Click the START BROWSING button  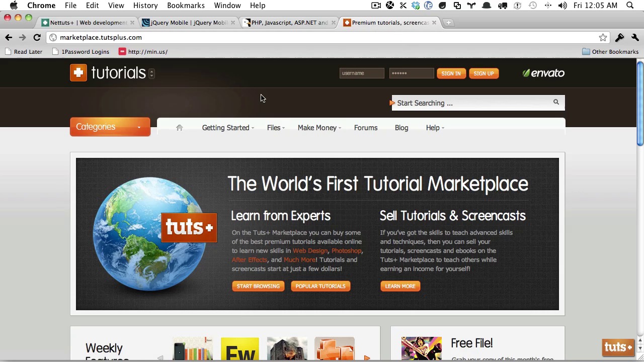[x=258, y=286]
